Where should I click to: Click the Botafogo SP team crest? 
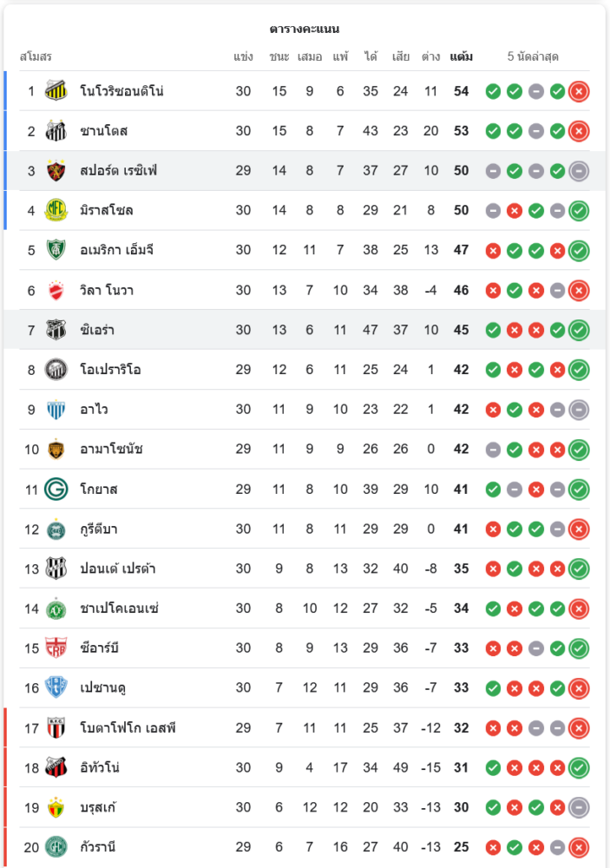(x=56, y=727)
